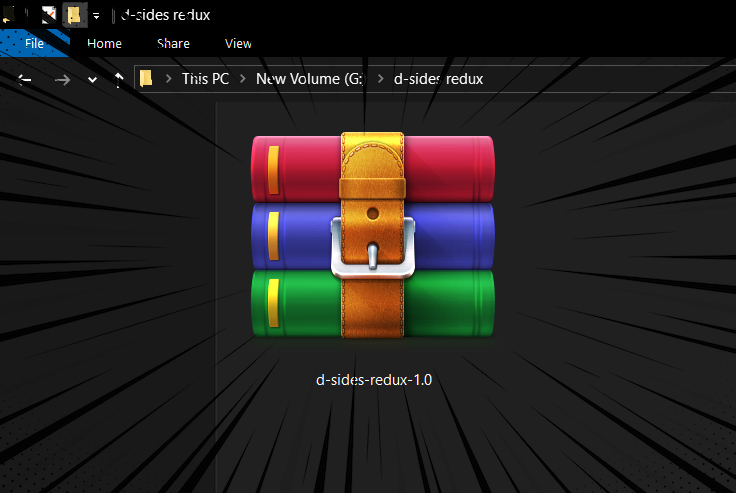Switch to the Home ribbon tab

[104, 44]
